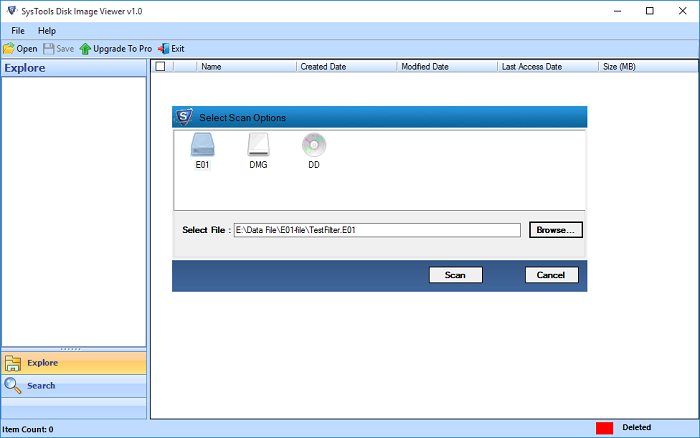Click the Browse... button
The height and width of the screenshot is (438, 700).
[x=556, y=230]
